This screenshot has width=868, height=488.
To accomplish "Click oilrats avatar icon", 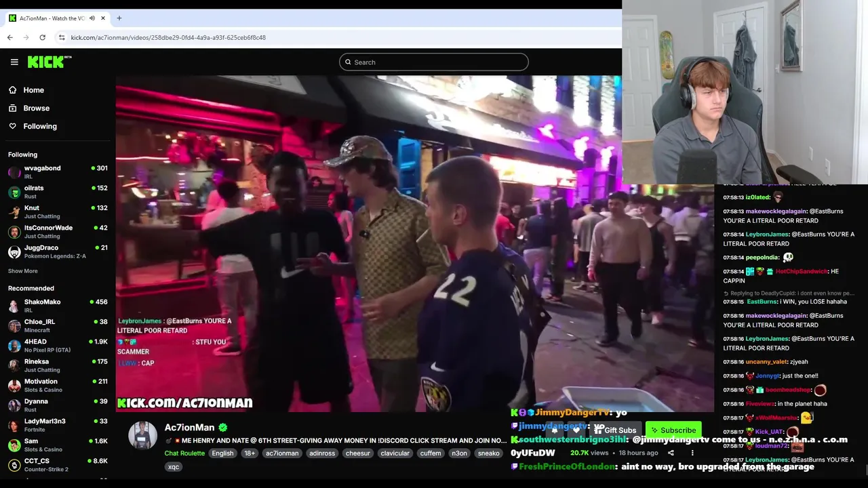I will click(x=14, y=192).
